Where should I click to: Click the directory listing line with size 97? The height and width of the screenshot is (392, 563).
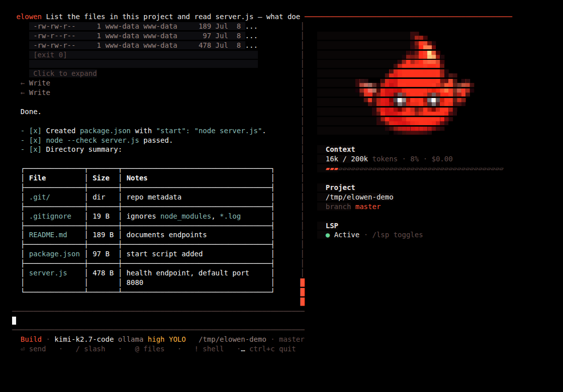click(x=144, y=36)
